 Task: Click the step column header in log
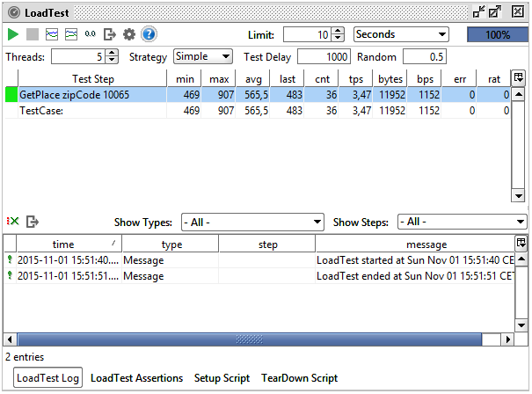(267, 244)
